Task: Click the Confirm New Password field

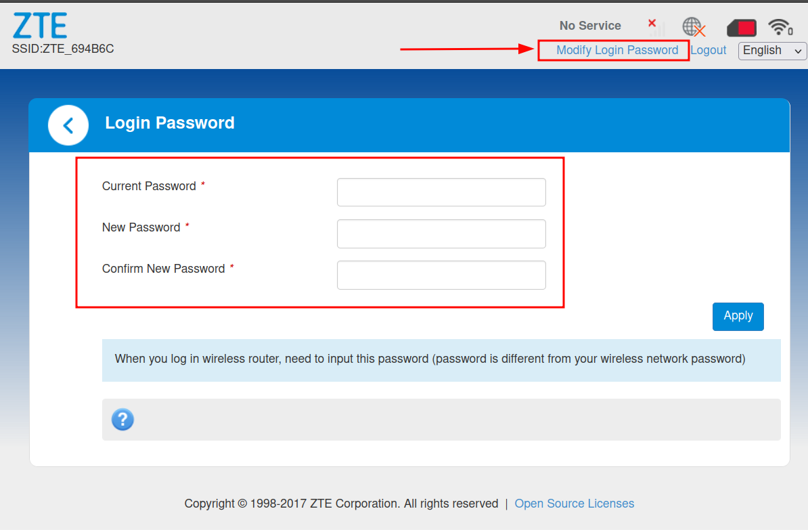Action: pos(441,275)
